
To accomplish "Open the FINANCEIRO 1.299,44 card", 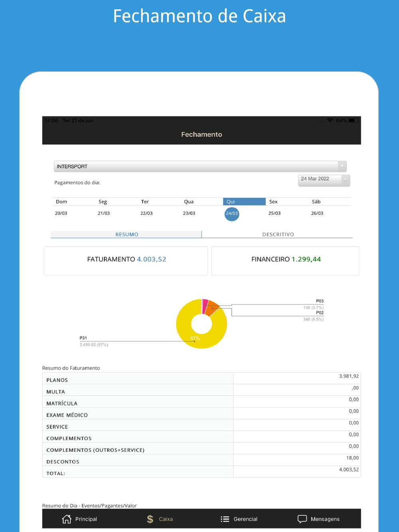I will click(x=285, y=261).
